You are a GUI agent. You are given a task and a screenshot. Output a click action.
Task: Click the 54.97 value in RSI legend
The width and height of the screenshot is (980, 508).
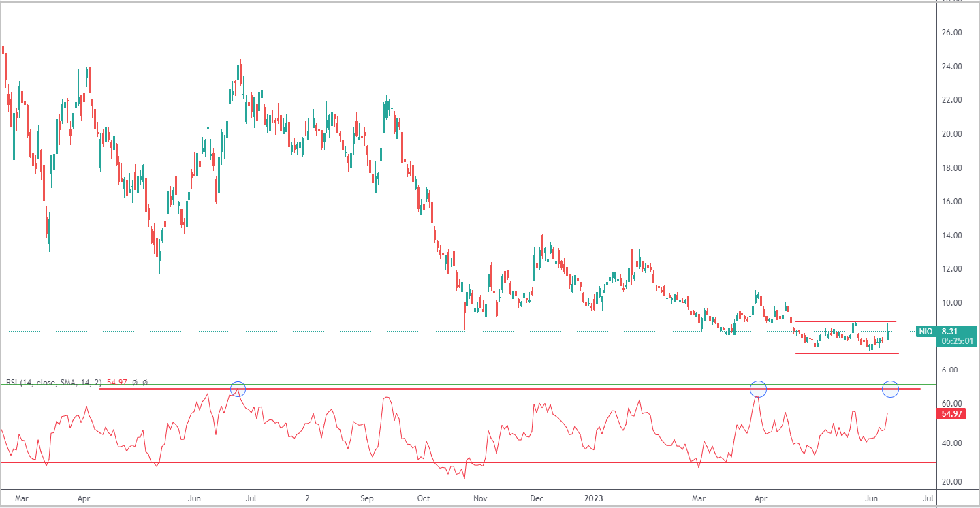[x=116, y=383]
